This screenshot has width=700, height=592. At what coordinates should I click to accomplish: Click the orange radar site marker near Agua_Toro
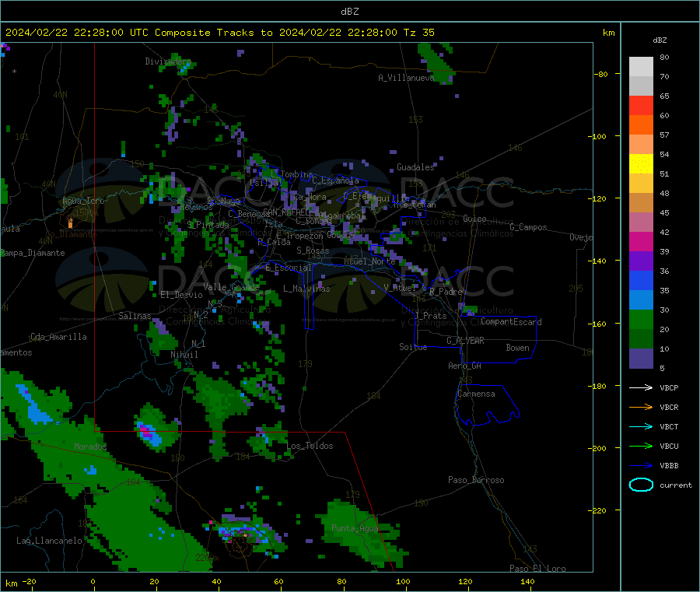pyautogui.click(x=70, y=222)
